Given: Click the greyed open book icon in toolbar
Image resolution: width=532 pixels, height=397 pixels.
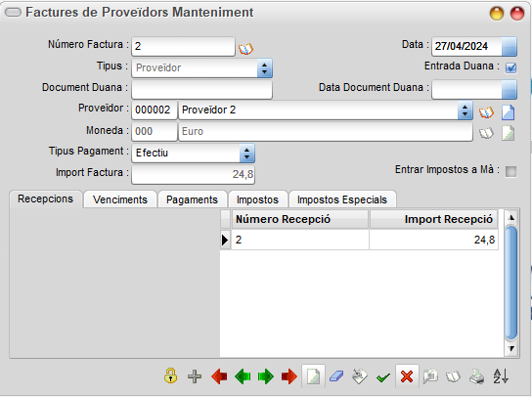Looking at the screenshot, I should pos(454,376).
